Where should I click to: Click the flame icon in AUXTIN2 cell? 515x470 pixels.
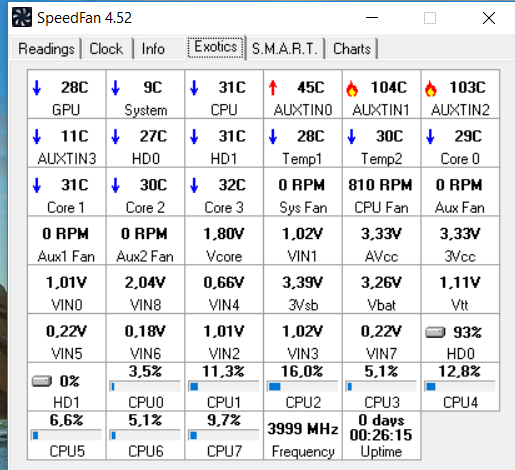pyautogui.click(x=431, y=89)
